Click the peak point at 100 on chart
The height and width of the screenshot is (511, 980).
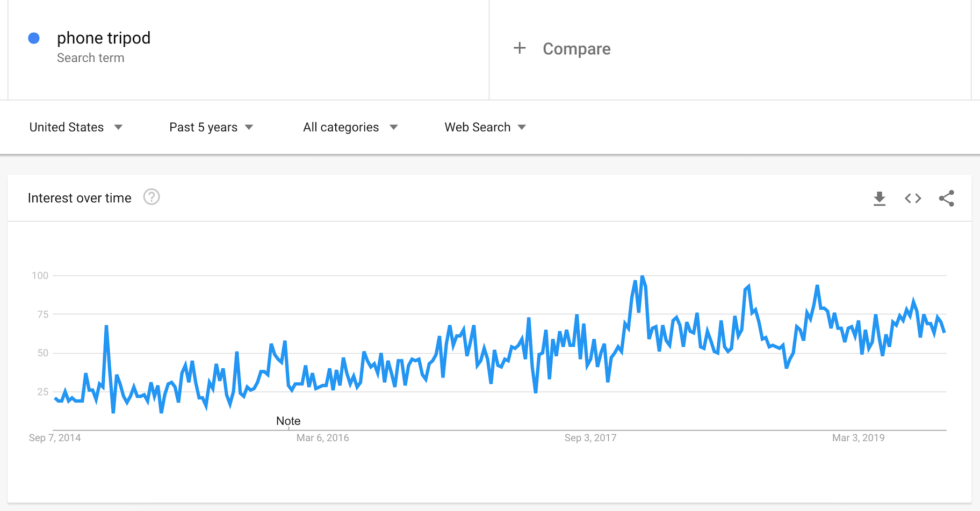click(642, 276)
